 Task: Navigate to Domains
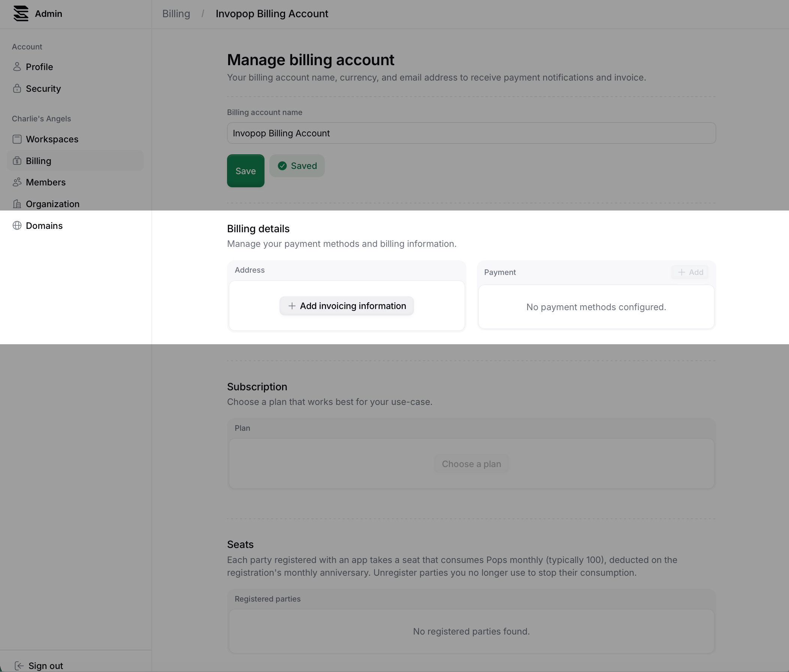(x=75, y=225)
